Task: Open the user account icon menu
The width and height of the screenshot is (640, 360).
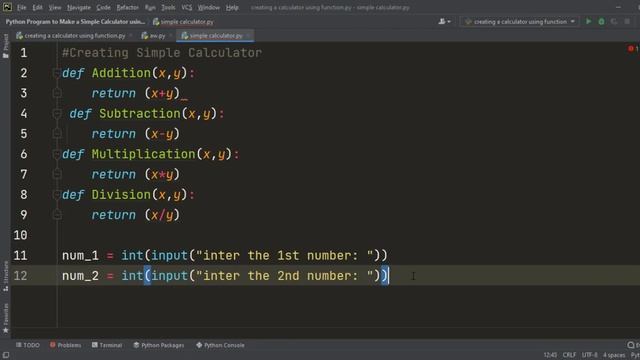Action: [x=444, y=21]
